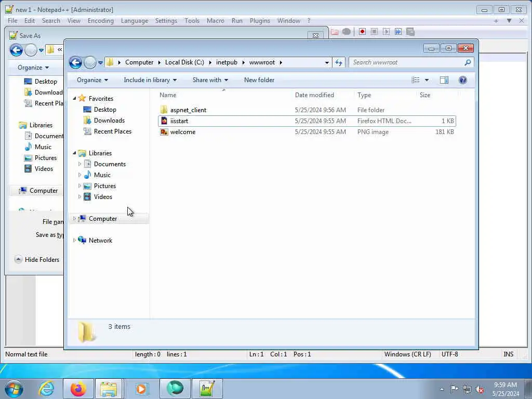The height and width of the screenshot is (399, 532).
Task: Expand arrow after wwwroot in breadcrumb
Action: click(281, 63)
